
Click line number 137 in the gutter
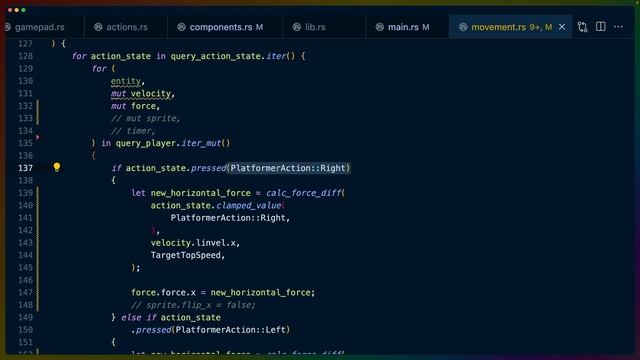point(25,168)
